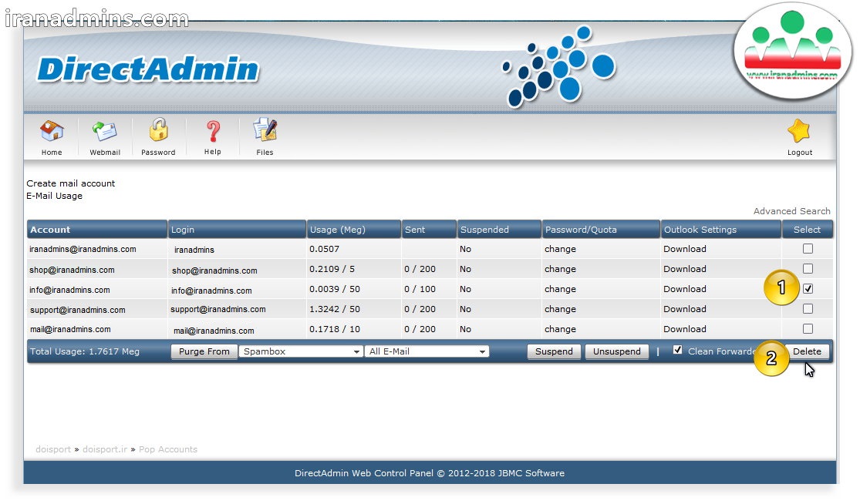Viewport: 860px width, 504px height.
Task: Click usage value 0.0039 / 50
Action: (x=335, y=289)
